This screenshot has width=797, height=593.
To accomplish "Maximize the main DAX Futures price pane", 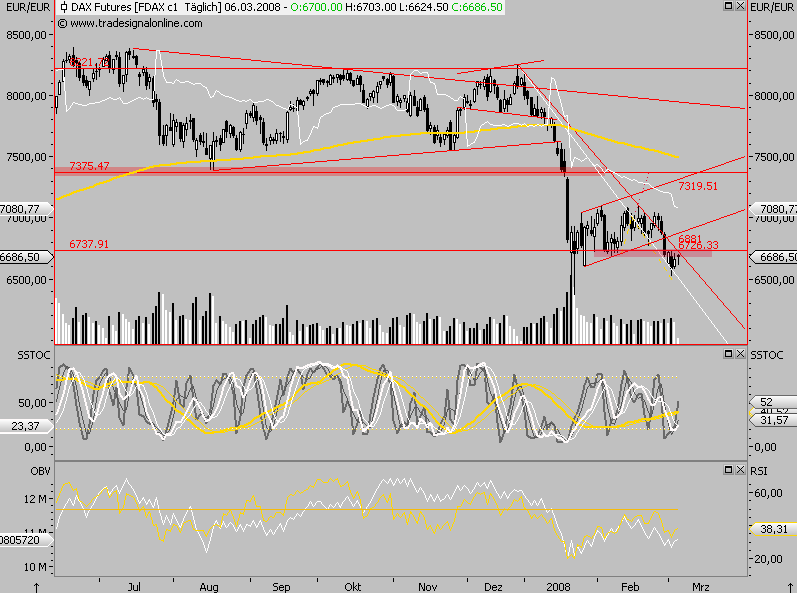I will pos(728,6).
